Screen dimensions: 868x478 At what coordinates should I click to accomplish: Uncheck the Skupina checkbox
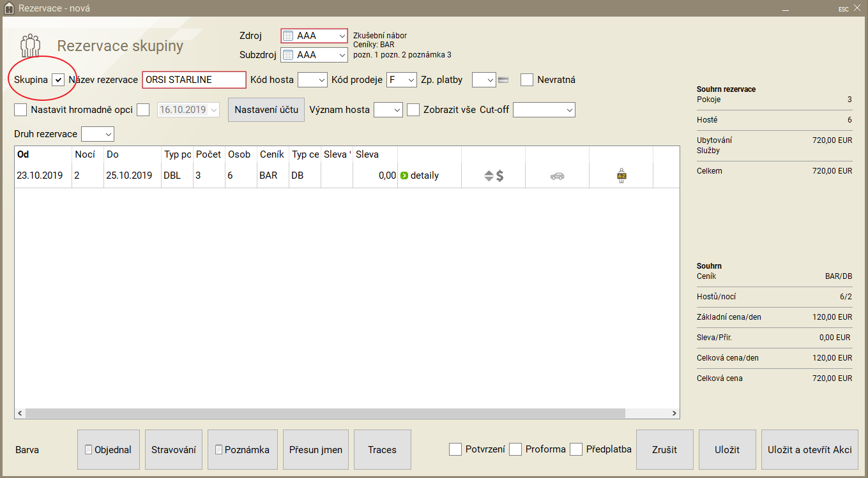click(58, 80)
